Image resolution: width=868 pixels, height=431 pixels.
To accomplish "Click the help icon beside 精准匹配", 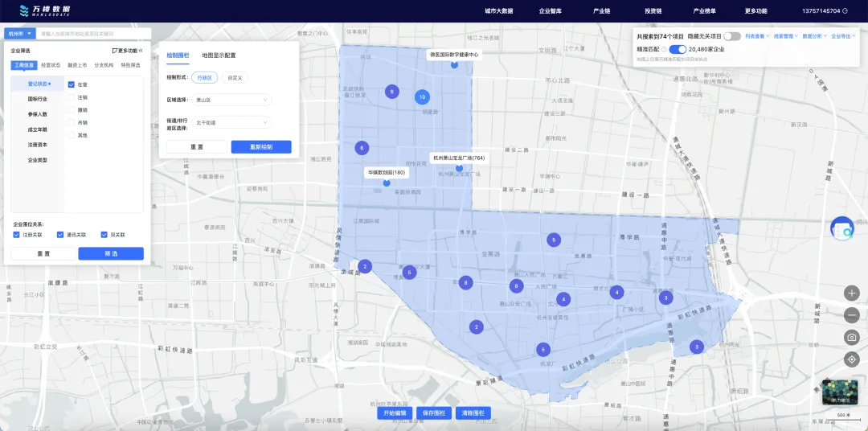I will [x=663, y=49].
